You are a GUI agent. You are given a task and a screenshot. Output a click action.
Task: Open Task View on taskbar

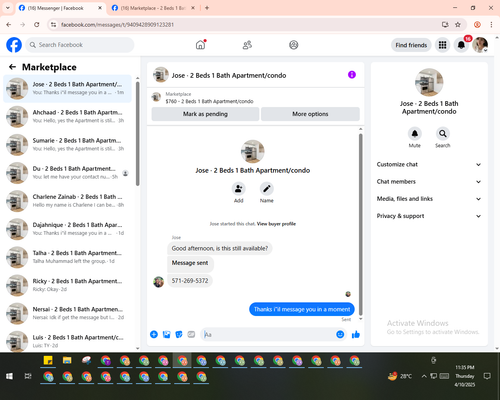[28, 376]
